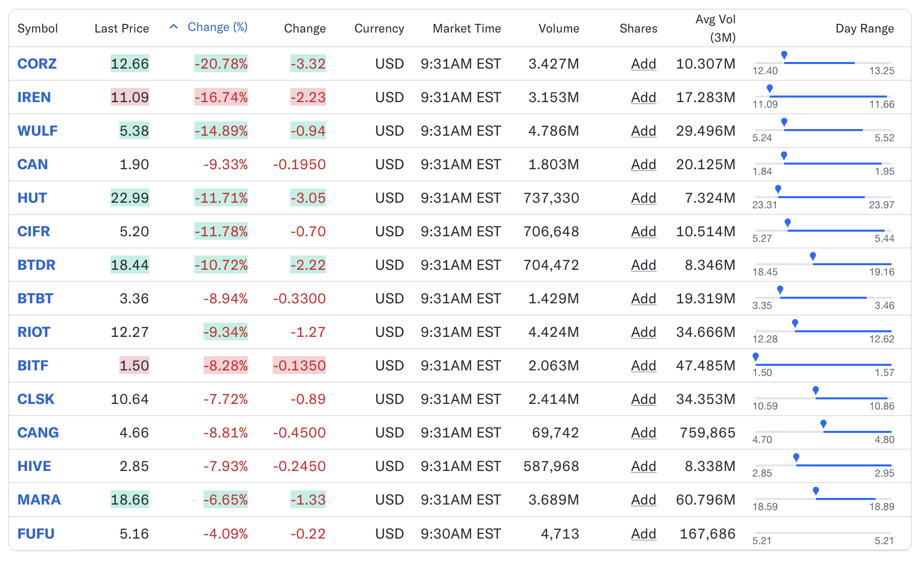This screenshot has height=565, width=924.
Task: Sort by the Day Range column header
Action: 865,28
